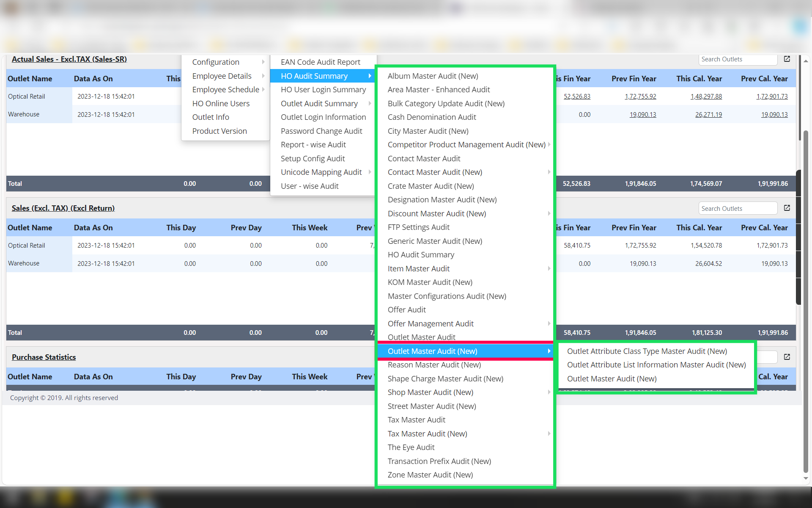Click the Actual Sales - Excl.TAX heading link
Viewport: 812px width, 508px height.
69,59
